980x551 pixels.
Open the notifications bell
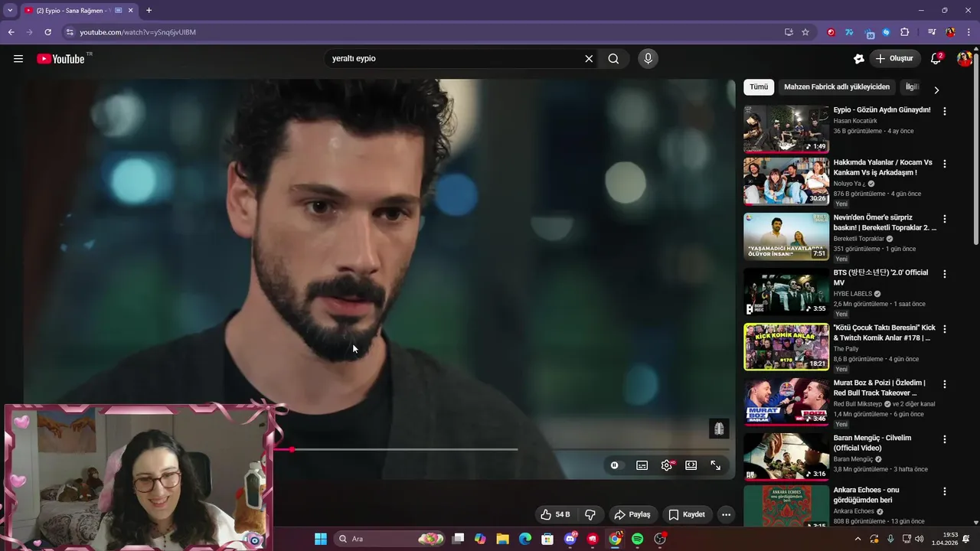936,59
